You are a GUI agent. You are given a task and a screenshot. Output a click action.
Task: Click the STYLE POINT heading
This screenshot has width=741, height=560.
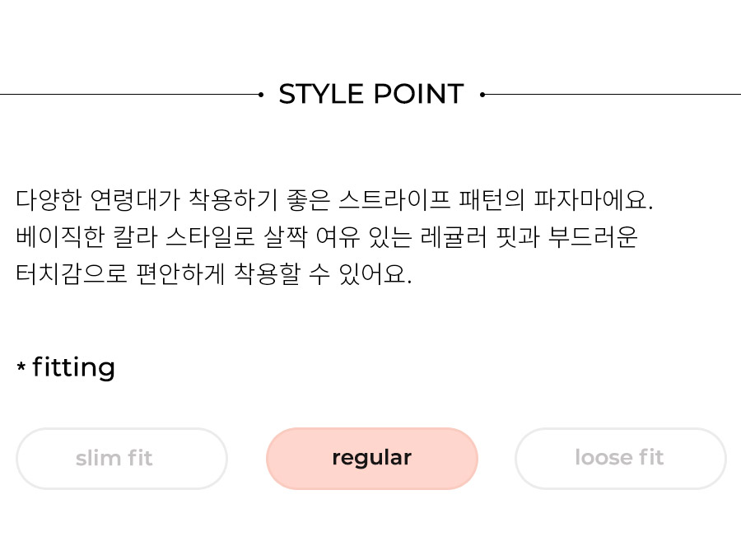click(x=371, y=94)
